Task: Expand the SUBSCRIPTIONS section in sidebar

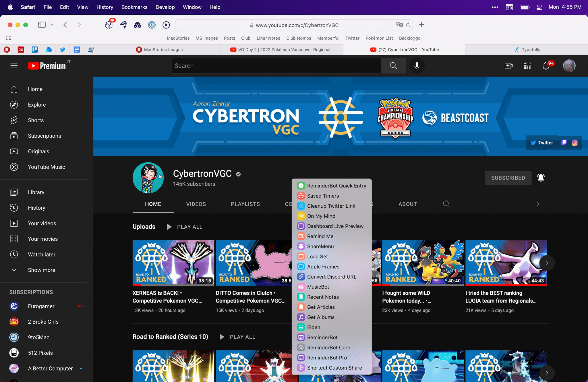Action: pyautogui.click(x=41, y=270)
